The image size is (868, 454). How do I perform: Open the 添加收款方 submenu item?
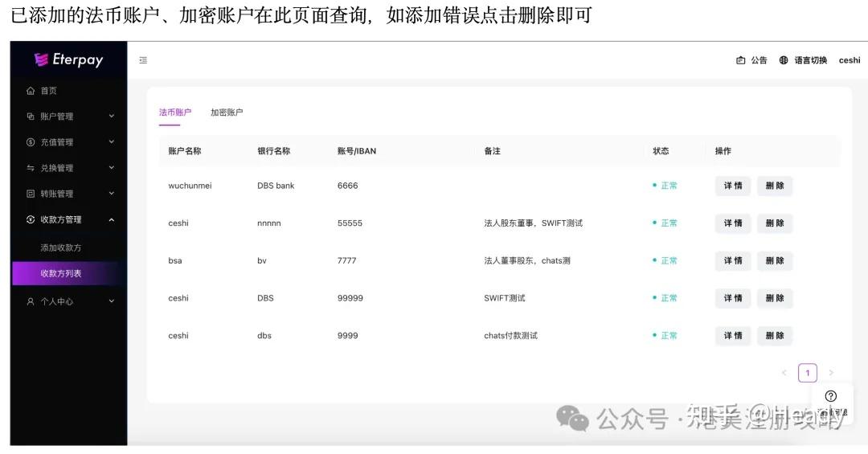click(61, 247)
